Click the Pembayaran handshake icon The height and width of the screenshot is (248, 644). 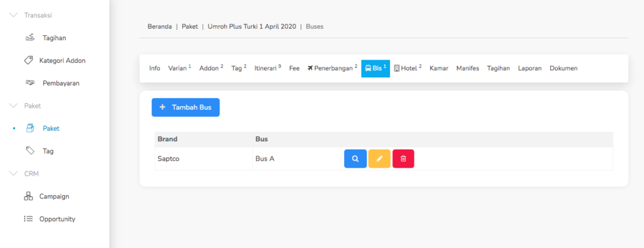(30, 83)
